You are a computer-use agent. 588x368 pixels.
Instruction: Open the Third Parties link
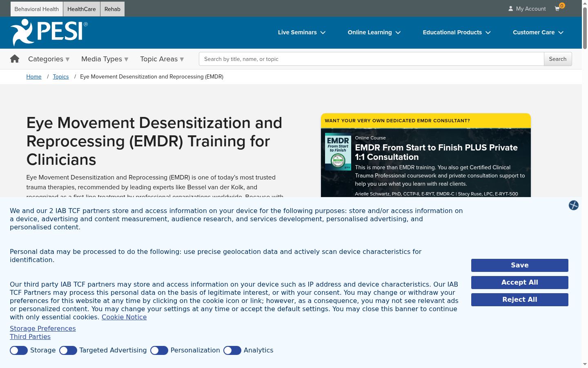pyautogui.click(x=30, y=337)
